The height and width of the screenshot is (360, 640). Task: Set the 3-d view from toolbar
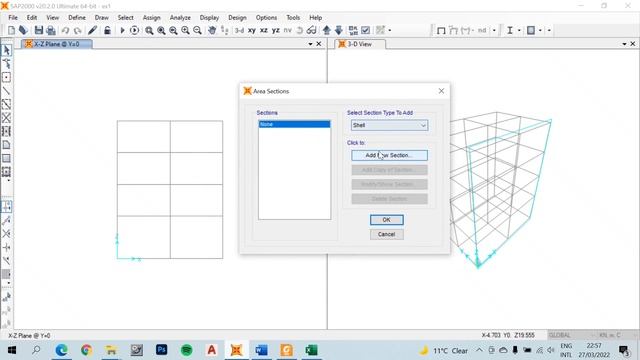[240, 30]
